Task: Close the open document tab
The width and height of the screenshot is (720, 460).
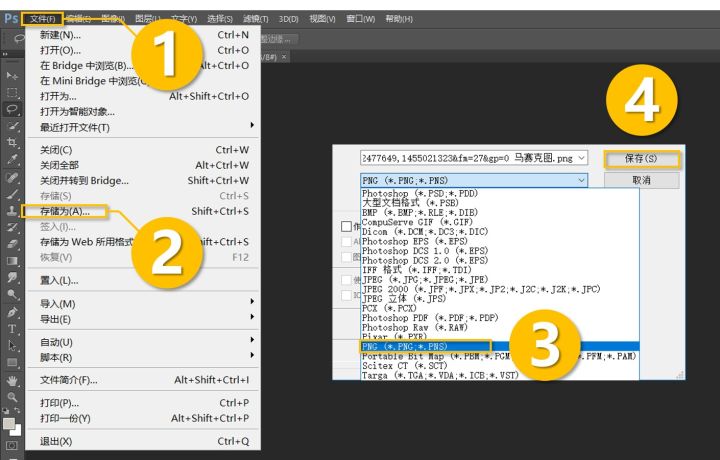Action: [x=284, y=57]
